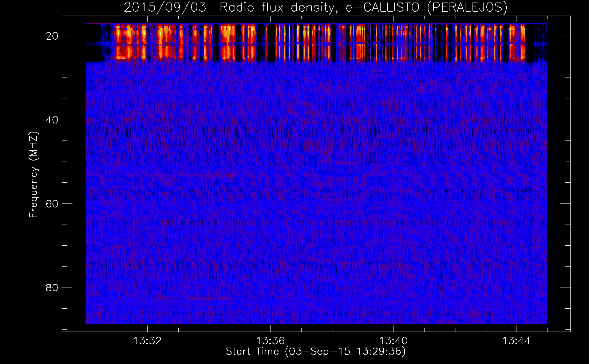Viewport: 589px width, 364px height.
Task: Click the "Frequency (MHZ)" y-axis label
Action: (33, 175)
